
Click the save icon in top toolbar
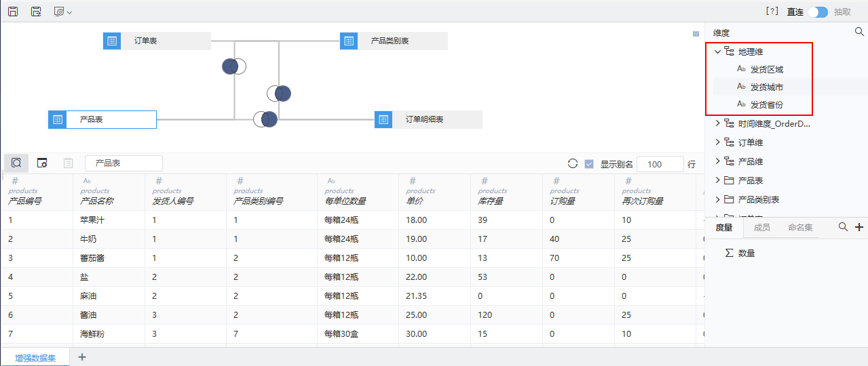click(x=13, y=12)
